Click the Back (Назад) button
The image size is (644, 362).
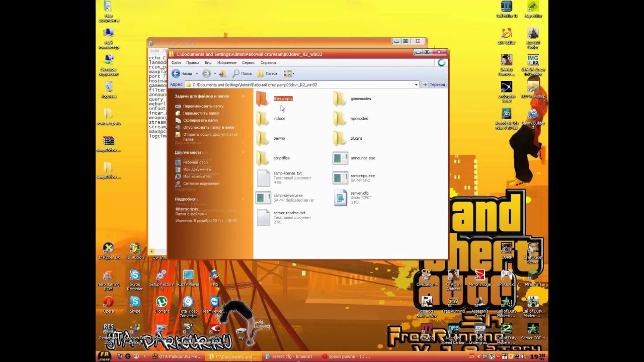click(182, 73)
